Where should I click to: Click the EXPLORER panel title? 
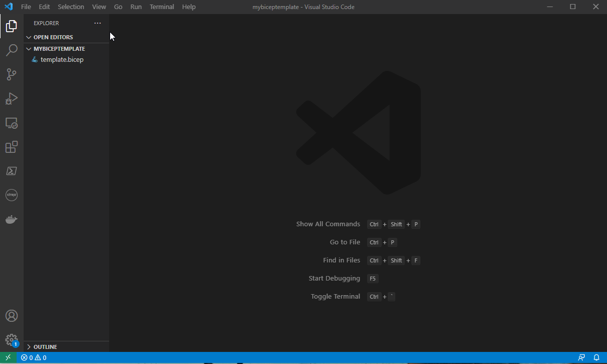click(x=46, y=23)
